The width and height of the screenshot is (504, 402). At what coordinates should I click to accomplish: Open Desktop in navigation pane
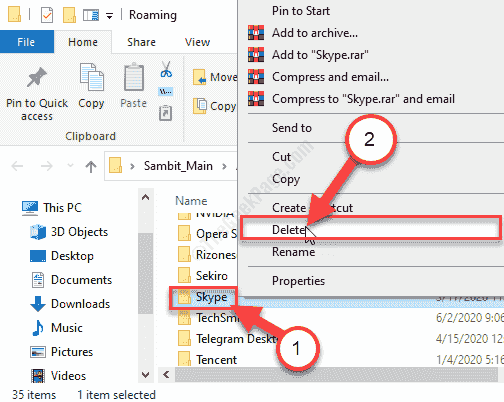pos(62,256)
